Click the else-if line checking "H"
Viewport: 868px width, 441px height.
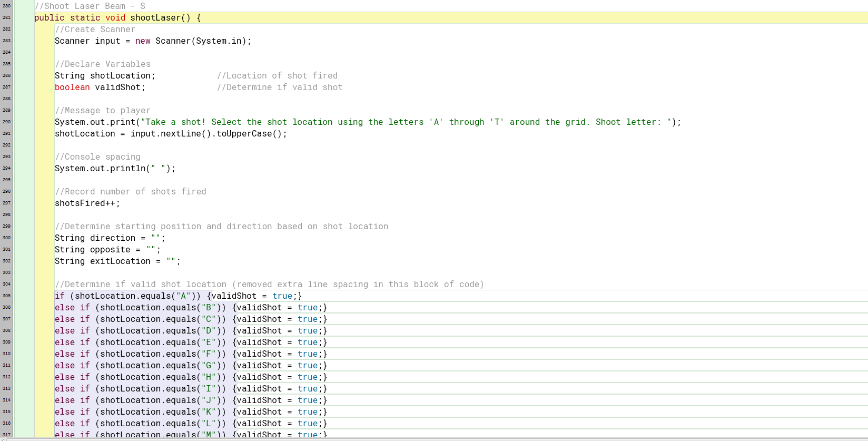click(191, 377)
